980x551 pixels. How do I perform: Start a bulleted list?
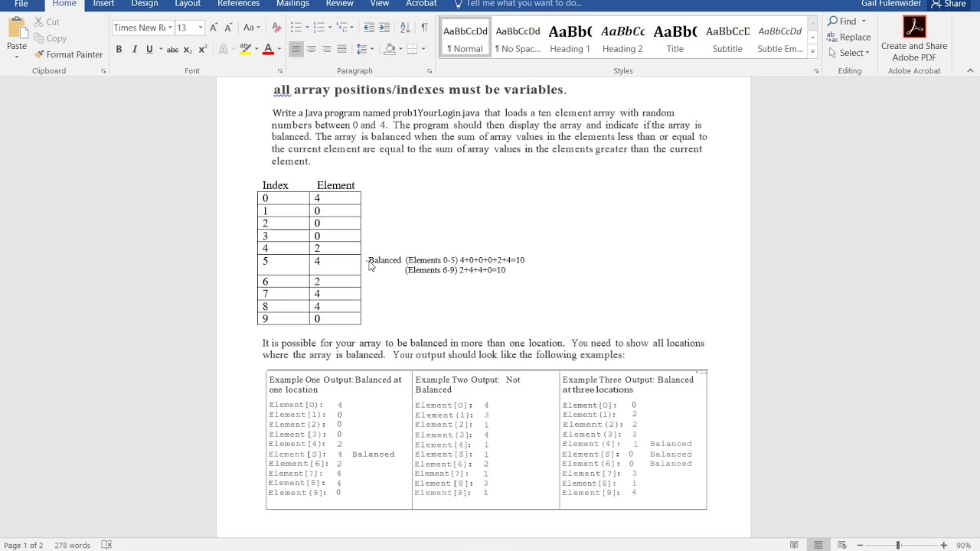(296, 28)
